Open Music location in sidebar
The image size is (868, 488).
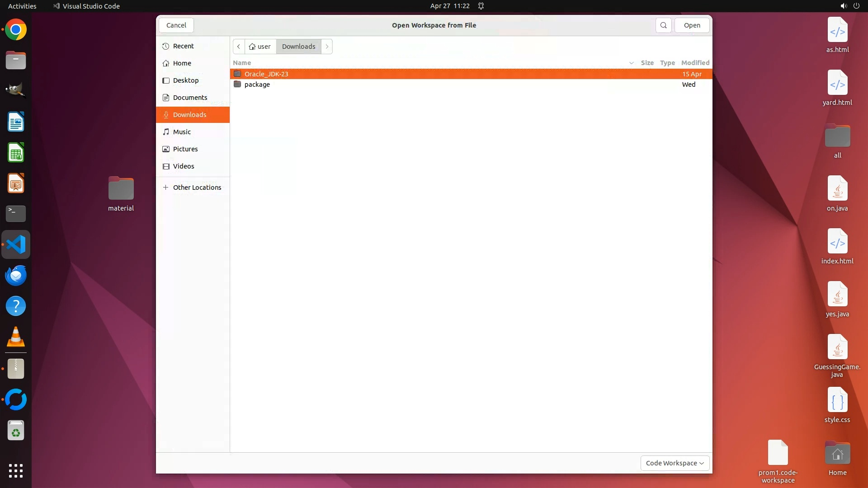[x=182, y=132]
